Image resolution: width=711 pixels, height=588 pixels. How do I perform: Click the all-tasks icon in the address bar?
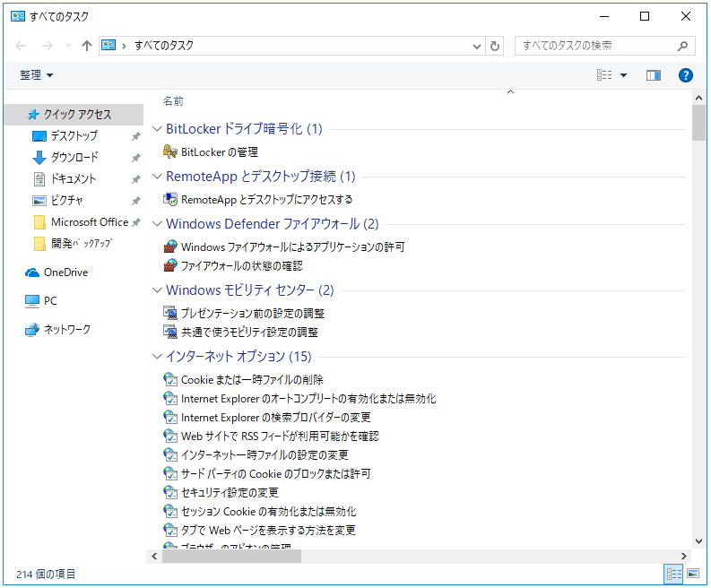point(108,46)
